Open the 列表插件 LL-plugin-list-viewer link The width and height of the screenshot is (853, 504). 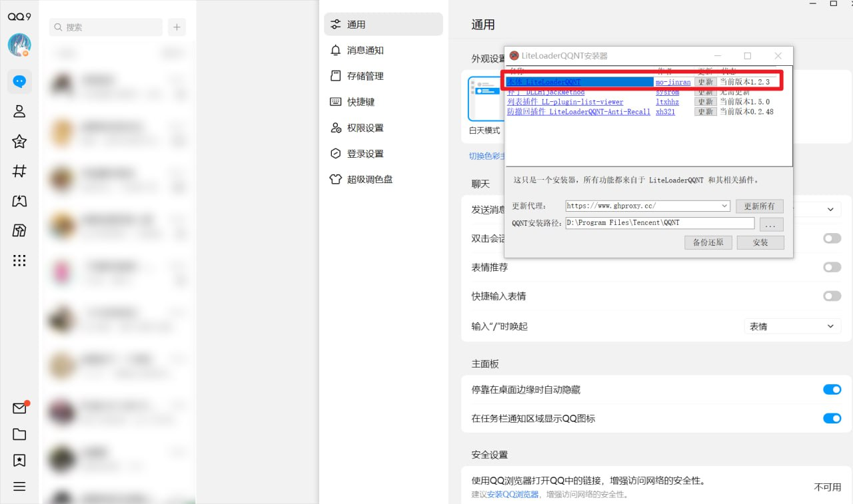pos(565,102)
